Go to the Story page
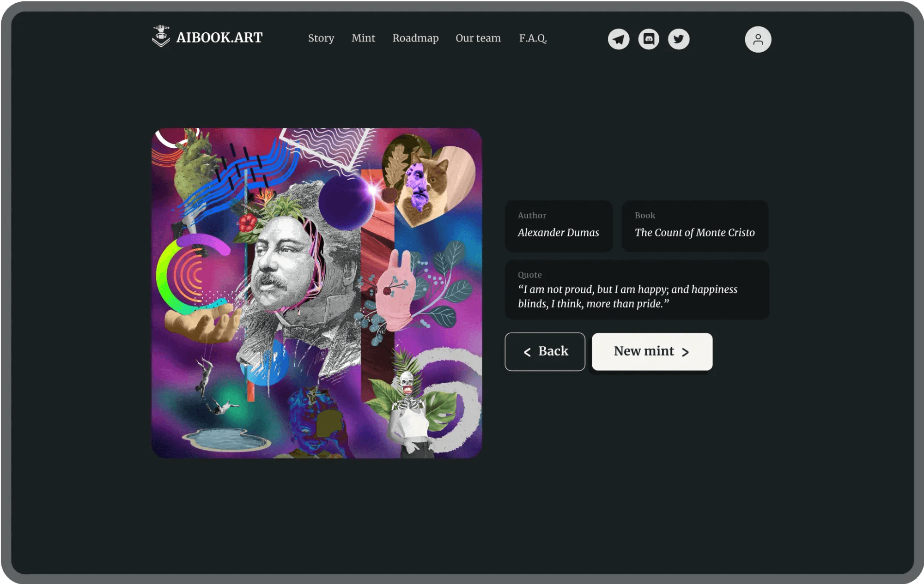 point(321,38)
